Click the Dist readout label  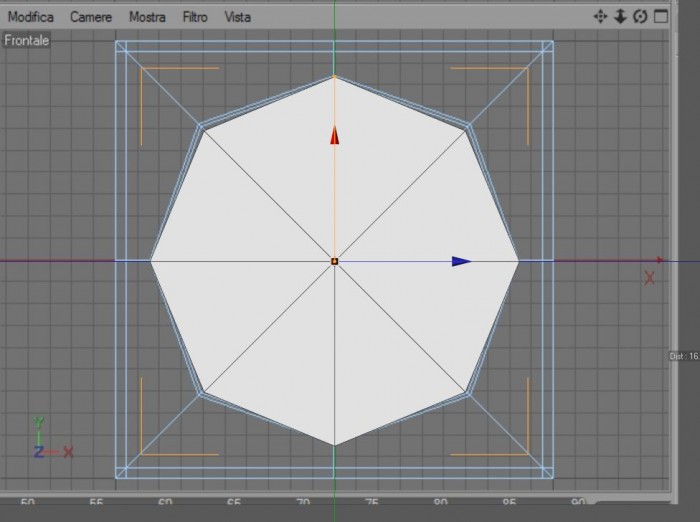684,356
